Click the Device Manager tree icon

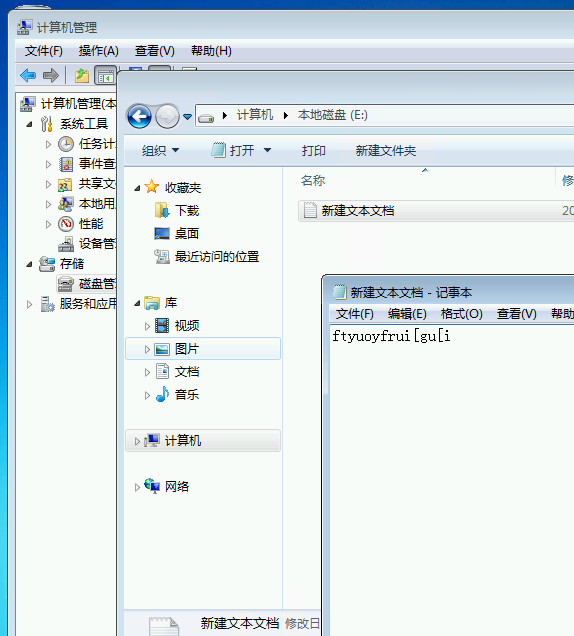(66, 244)
